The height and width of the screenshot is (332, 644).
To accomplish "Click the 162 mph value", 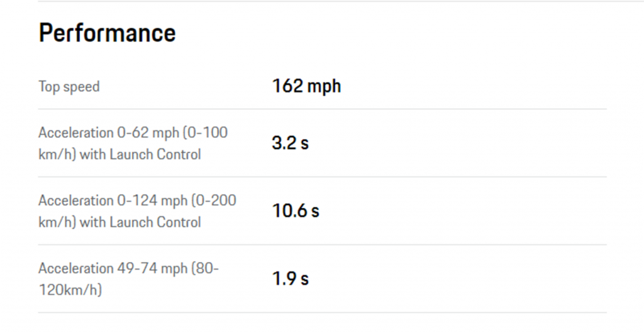I will point(306,86).
